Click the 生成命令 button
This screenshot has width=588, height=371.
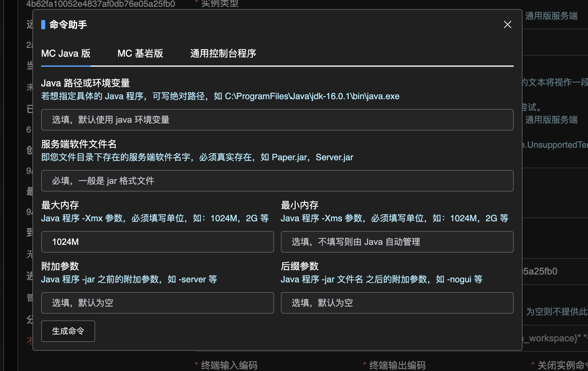(x=68, y=331)
